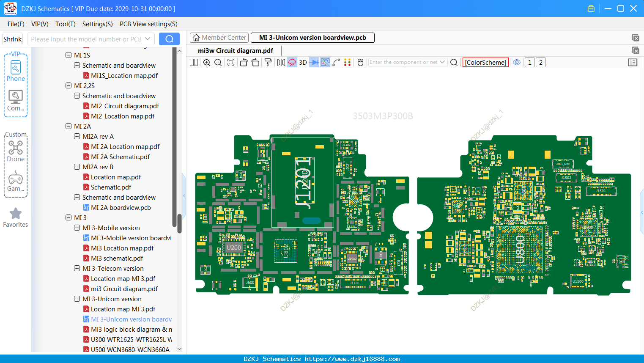The height and width of the screenshot is (363, 644).
Task: Select the route path tool
Action: pos(336,62)
